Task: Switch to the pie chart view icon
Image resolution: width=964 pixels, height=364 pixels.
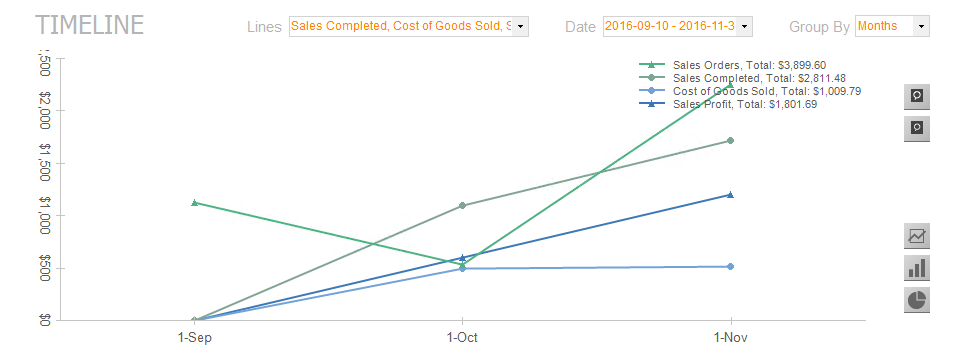Action: coord(917,299)
